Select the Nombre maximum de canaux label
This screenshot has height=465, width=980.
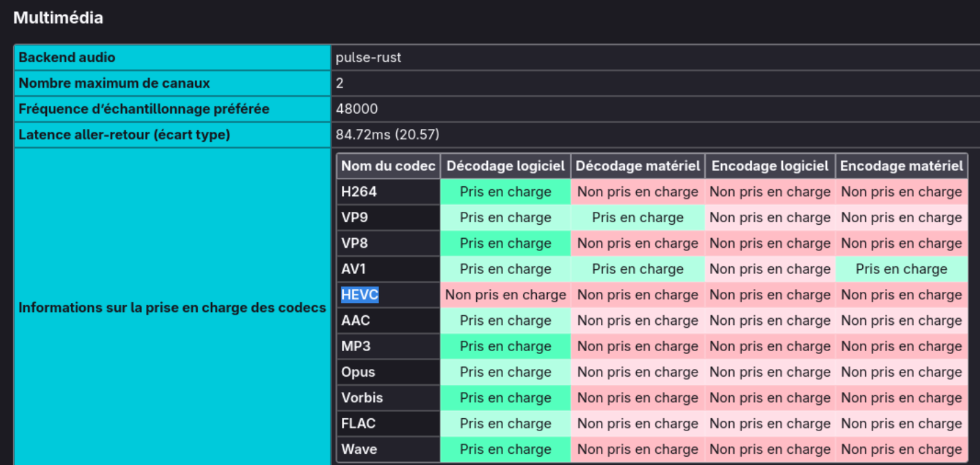click(114, 83)
